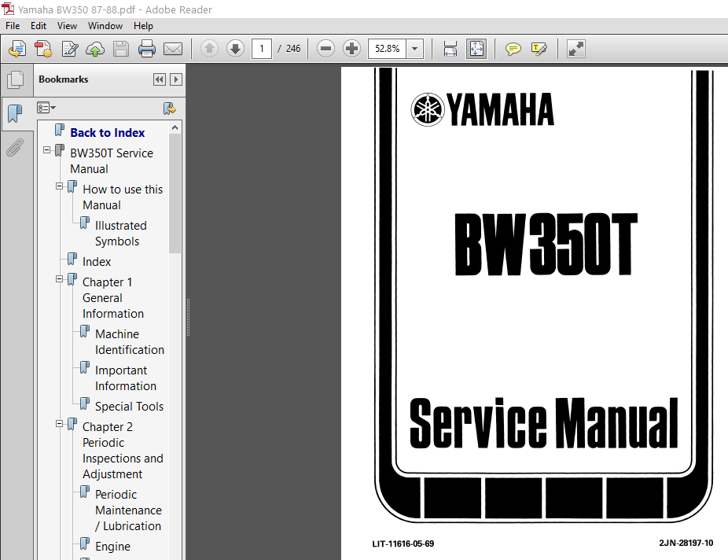
Task: Click the bookmarks panel scrollbar thumb
Action: [175, 193]
